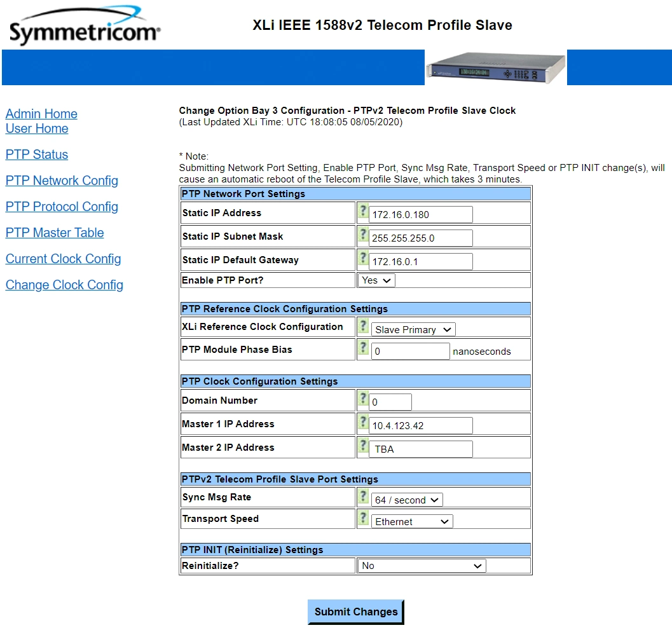Open XLi Reference Clock Configuration dropdown

pos(413,329)
